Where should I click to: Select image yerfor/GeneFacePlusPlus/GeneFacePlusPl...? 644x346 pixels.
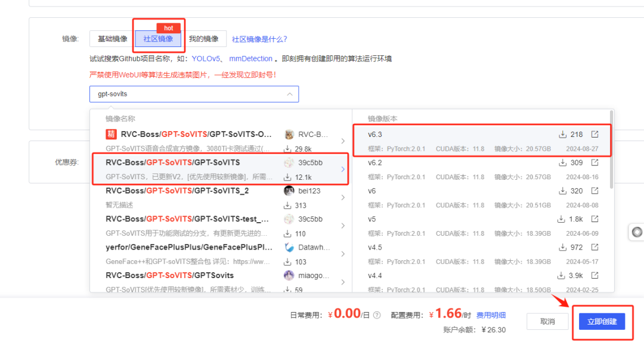(x=221, y=254)
